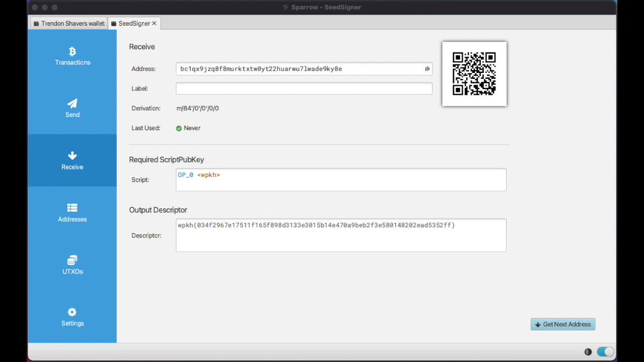Viewport: 644px width, 362px height.
Task: Click the address QR code image
Action: pos(474,73)
